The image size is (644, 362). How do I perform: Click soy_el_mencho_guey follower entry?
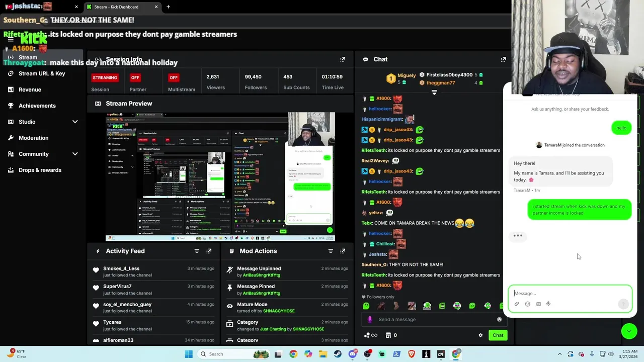(x=127, y=304)
